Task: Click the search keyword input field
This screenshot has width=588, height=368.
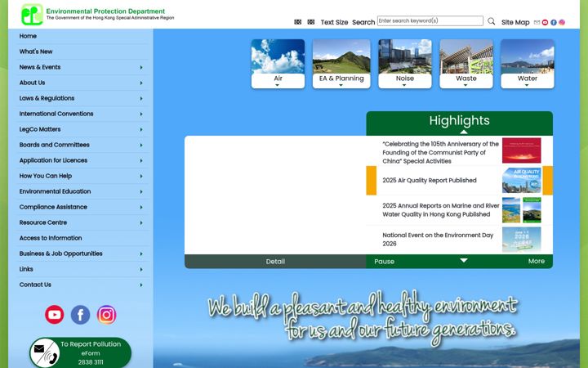Action: (430, 20)
